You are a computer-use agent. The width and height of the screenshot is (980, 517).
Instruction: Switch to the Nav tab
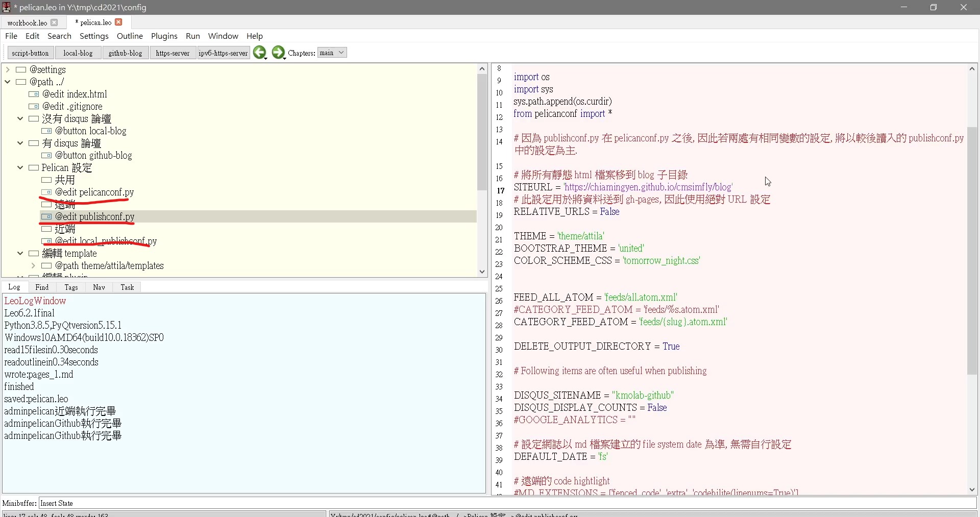[x=99, y=287]
